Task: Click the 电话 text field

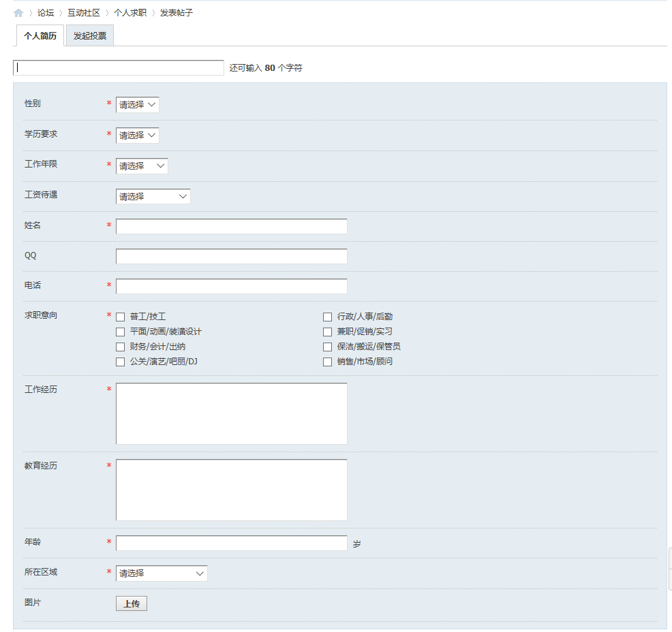Action: (232, 287)
